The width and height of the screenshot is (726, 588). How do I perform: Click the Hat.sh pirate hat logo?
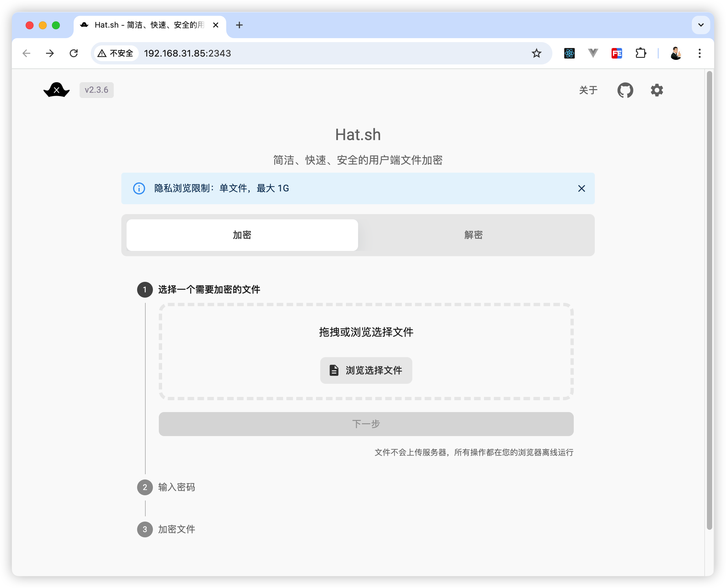(x=57, y=90)
